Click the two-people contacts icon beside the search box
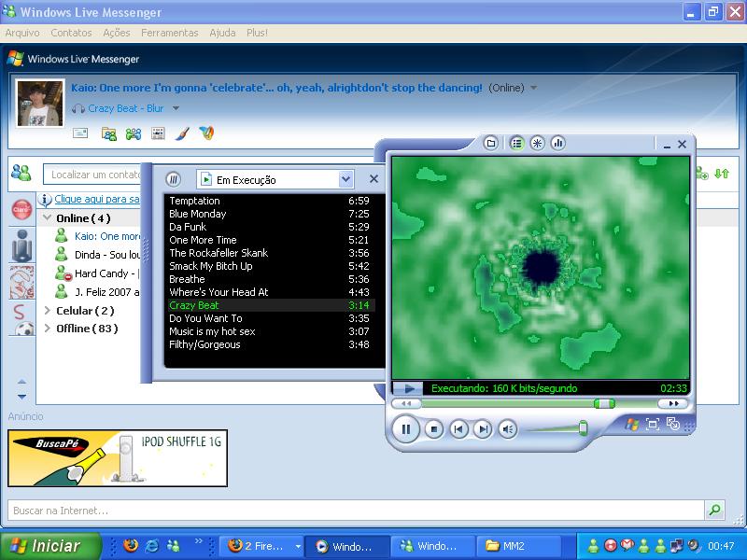747x560 pixels. [21, 173]
